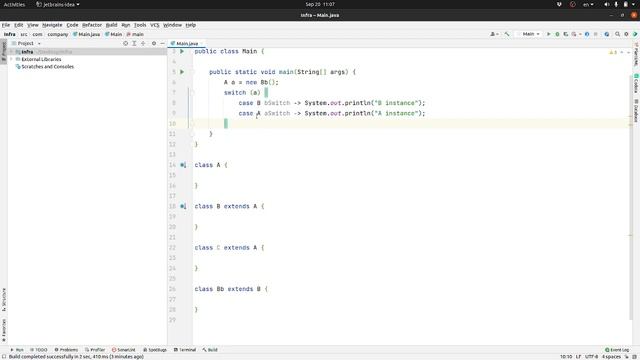This screenshot has height=360, width=640.
Task: Click the LF line separator status entry
Action: coord(578,357)
